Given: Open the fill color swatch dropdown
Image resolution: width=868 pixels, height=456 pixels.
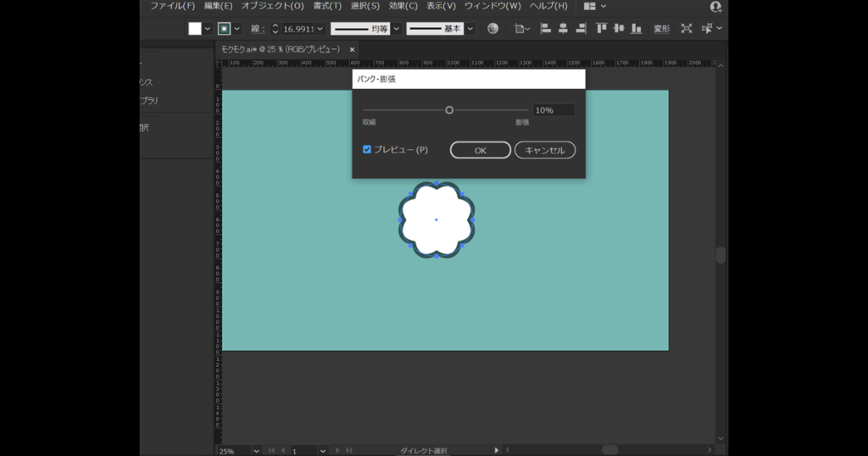Looking at the screenshot, I should coord(208,28).
